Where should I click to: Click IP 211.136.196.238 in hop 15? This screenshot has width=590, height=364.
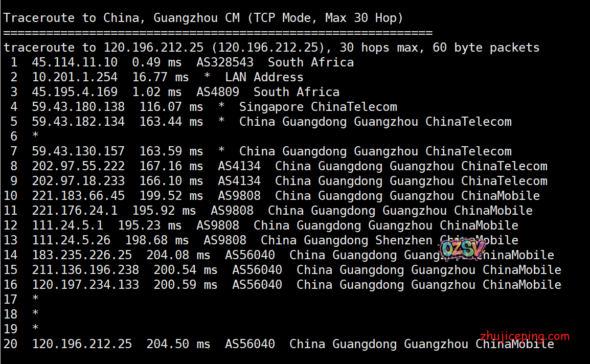[x=85, y=270]
